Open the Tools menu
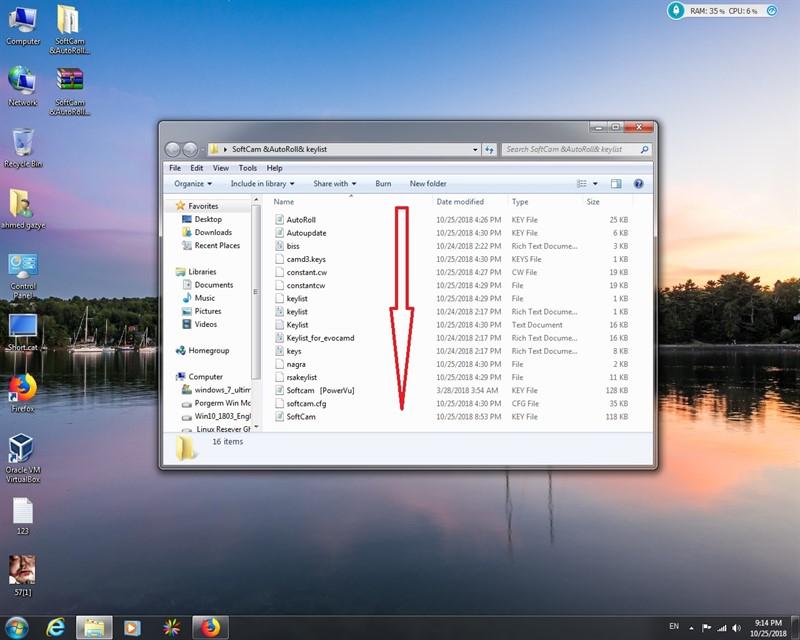800x640 pixels. [247, 168]
